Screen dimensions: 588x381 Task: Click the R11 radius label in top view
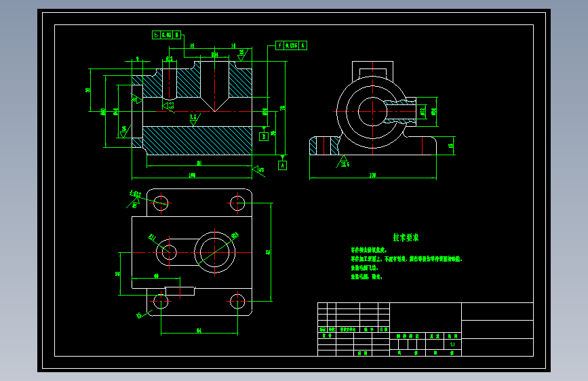(x=152, y=237)
